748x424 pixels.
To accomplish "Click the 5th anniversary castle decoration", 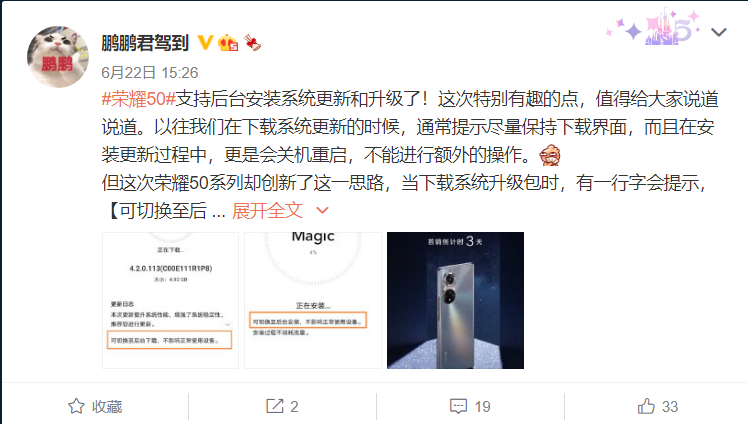I will click(654, 27).
